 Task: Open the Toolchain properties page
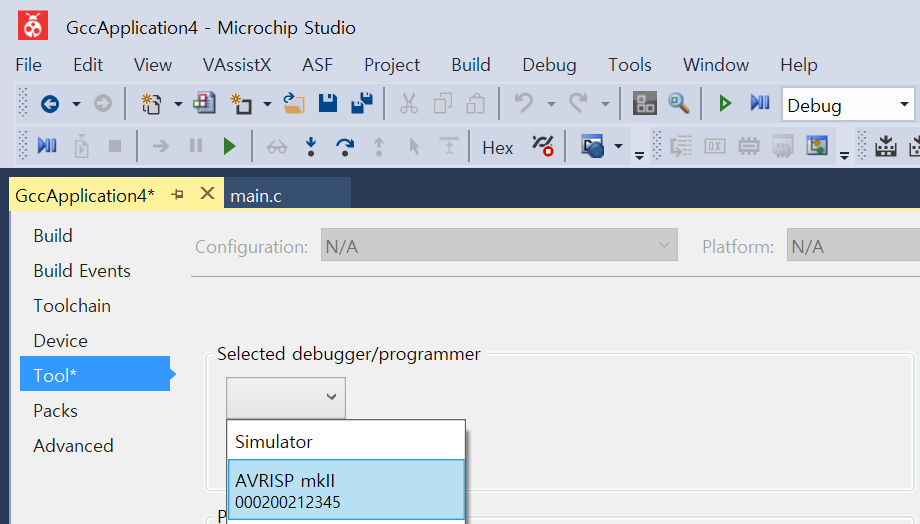(72, 306)
